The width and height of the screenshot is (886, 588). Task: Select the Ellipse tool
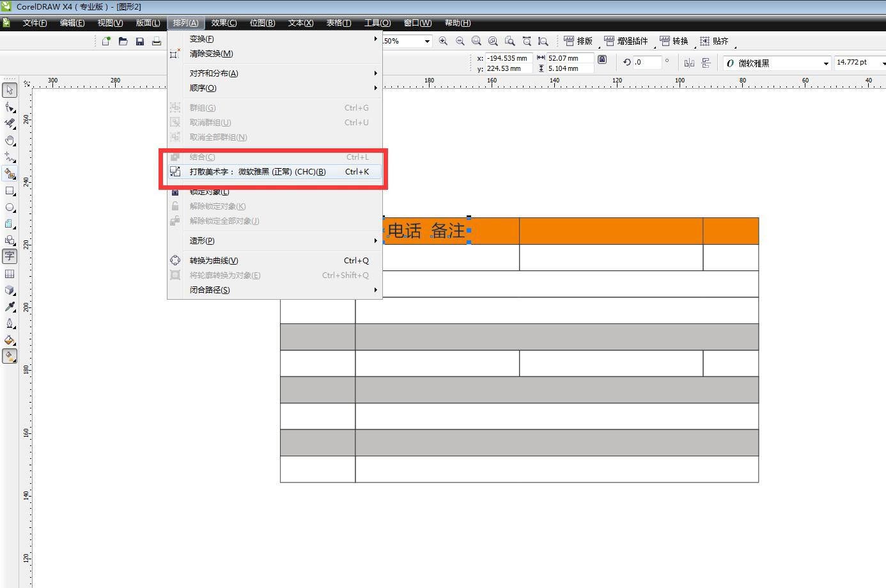click(10, 207)
